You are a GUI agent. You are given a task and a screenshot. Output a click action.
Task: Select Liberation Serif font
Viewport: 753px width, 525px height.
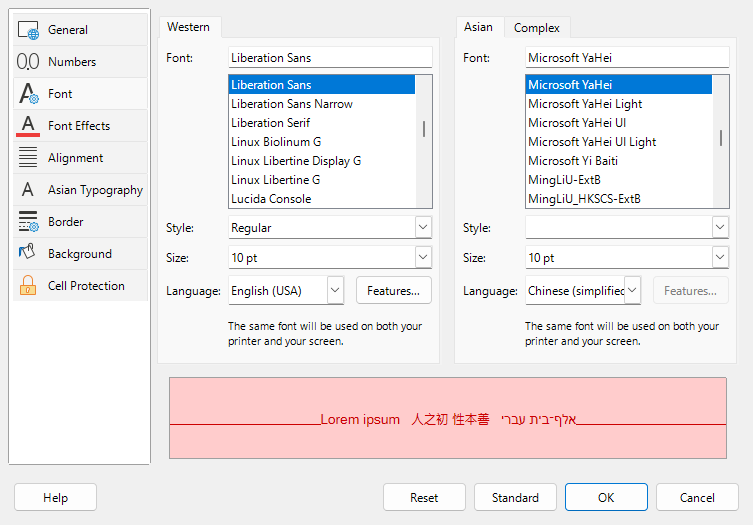322,123
